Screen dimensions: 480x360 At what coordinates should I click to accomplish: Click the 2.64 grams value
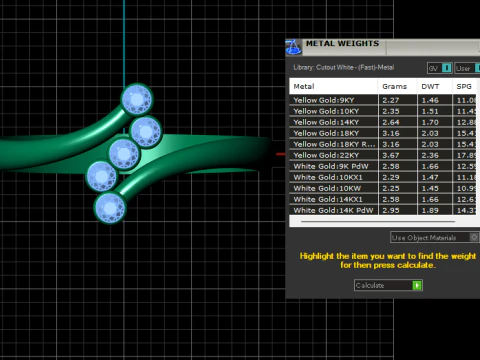click(x=391, y=122)
